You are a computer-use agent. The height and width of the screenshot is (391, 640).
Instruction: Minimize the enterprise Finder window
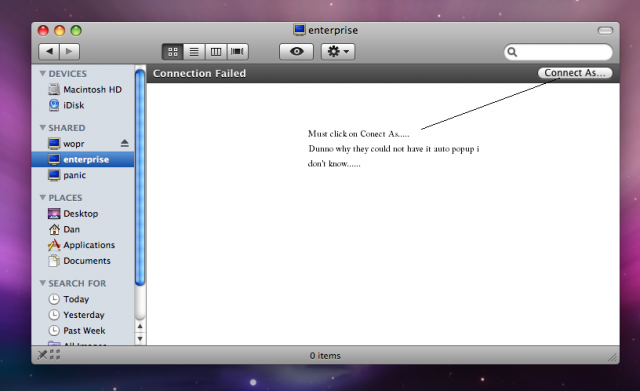60,31
